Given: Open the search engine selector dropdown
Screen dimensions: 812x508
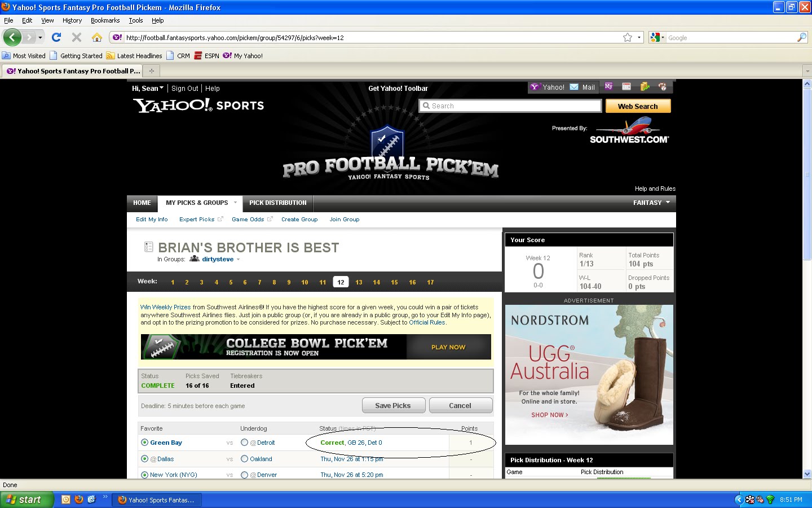Looking at the screenshot, I should click(x=663, y=37).
